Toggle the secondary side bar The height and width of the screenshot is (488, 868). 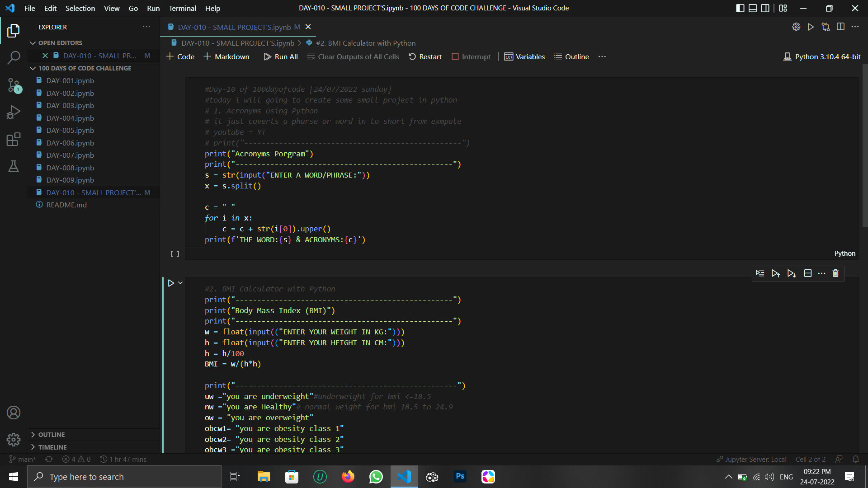tap(765, 8)
